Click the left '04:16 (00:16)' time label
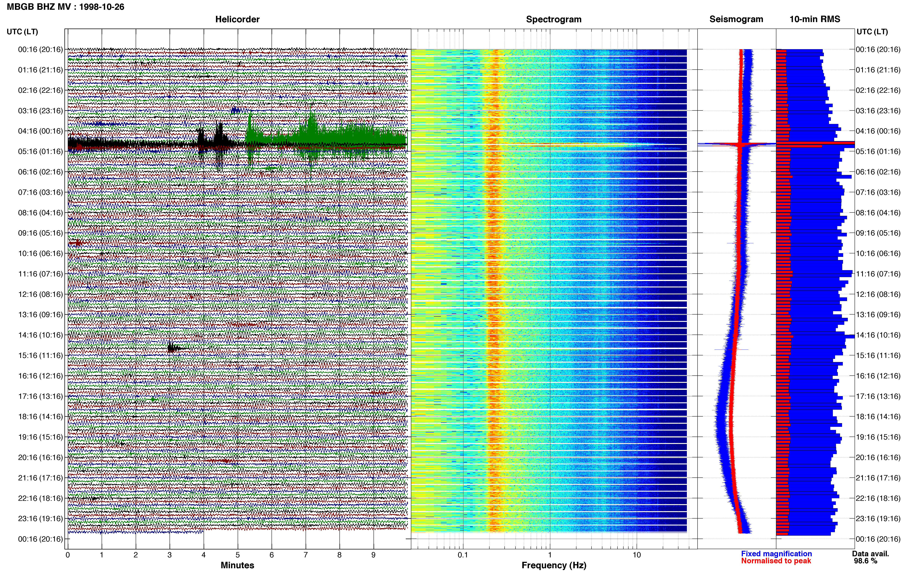This screenshot has height=578, width=924. (40, 131)
